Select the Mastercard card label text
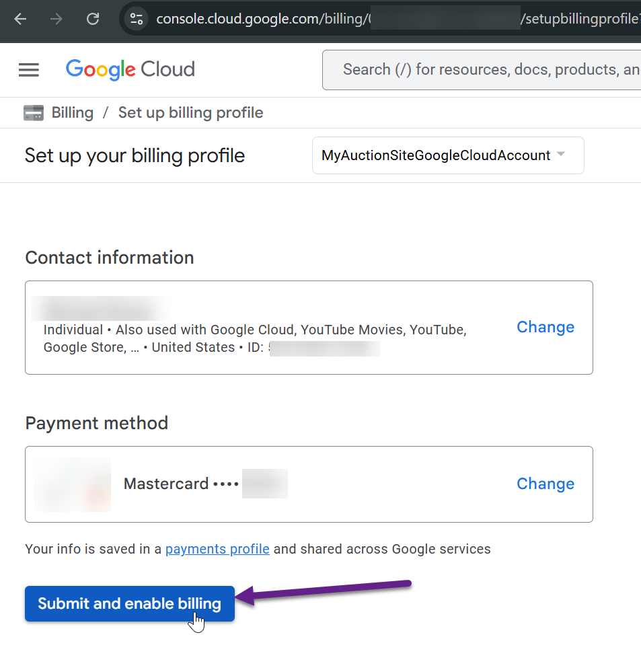This screenshot has width=641, height=672. point(166,484)
